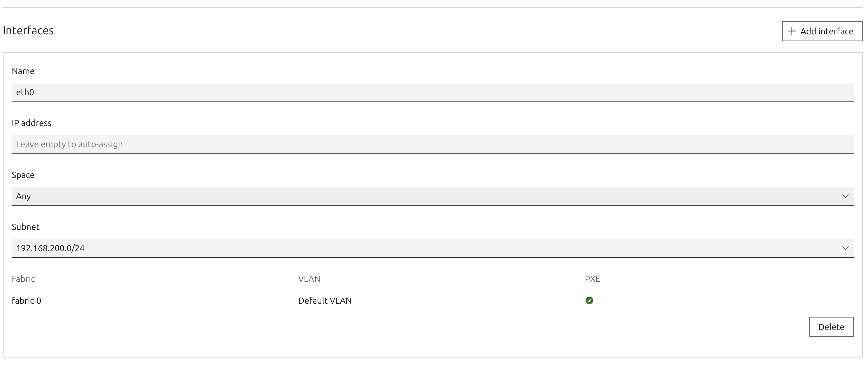Click the Name field label
The image size is (868, 382).
(23, 71)
